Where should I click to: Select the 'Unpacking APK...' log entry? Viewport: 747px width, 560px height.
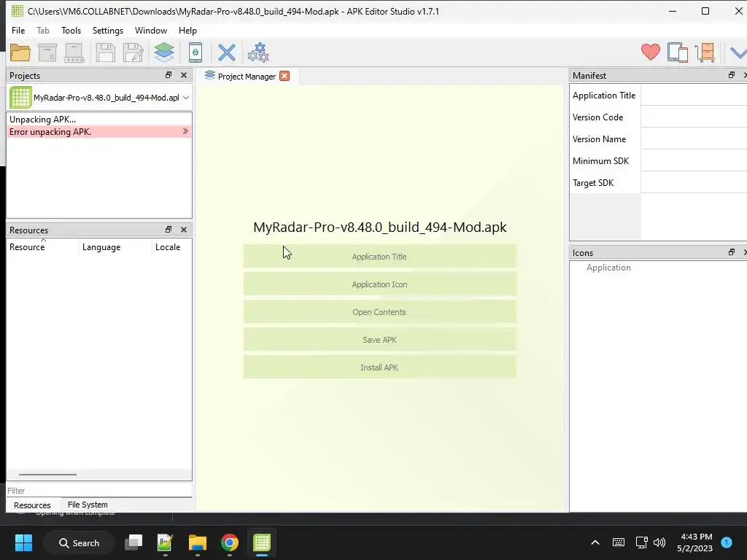click(99, 119)
